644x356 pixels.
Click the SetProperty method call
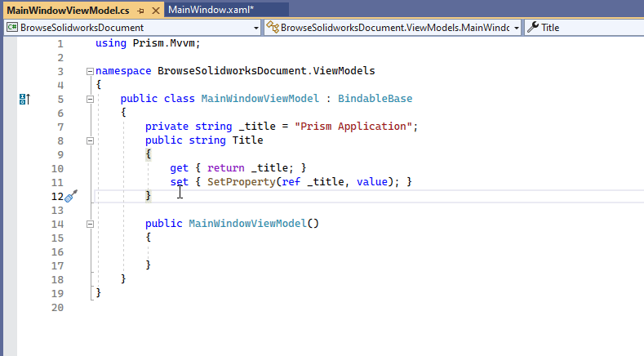pyautogui.click(x=241, y=182)
